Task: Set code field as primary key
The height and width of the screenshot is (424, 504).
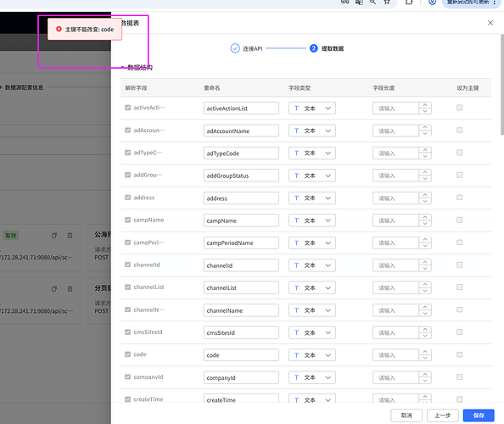Action: pos(459,354)
